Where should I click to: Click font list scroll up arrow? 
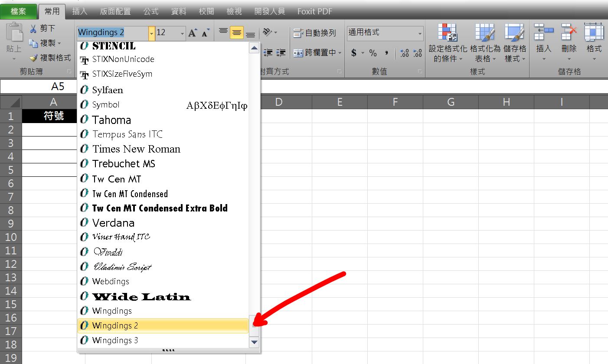254,48
